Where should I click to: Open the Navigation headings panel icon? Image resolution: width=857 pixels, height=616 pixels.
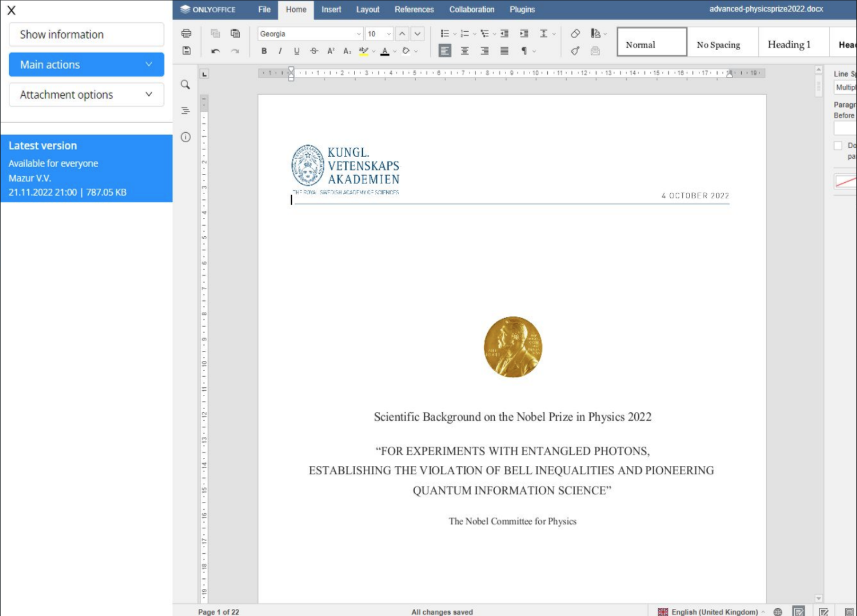click(185, 111)
